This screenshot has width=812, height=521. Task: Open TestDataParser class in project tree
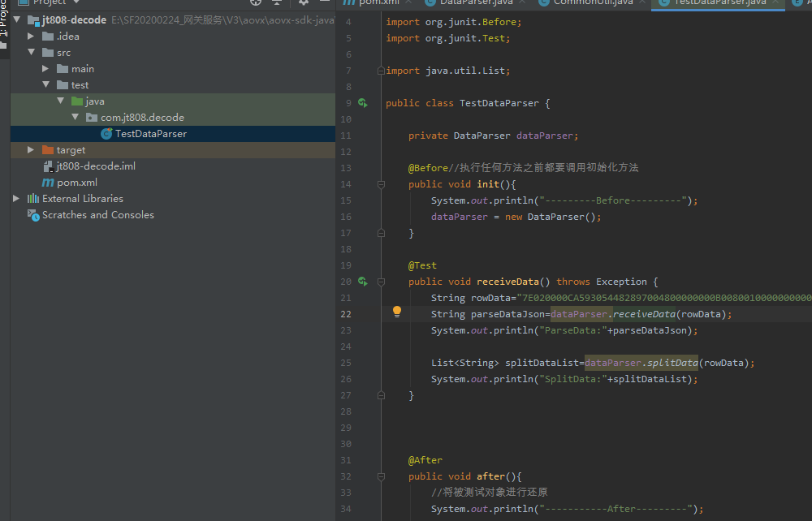[x=150, y=134]
